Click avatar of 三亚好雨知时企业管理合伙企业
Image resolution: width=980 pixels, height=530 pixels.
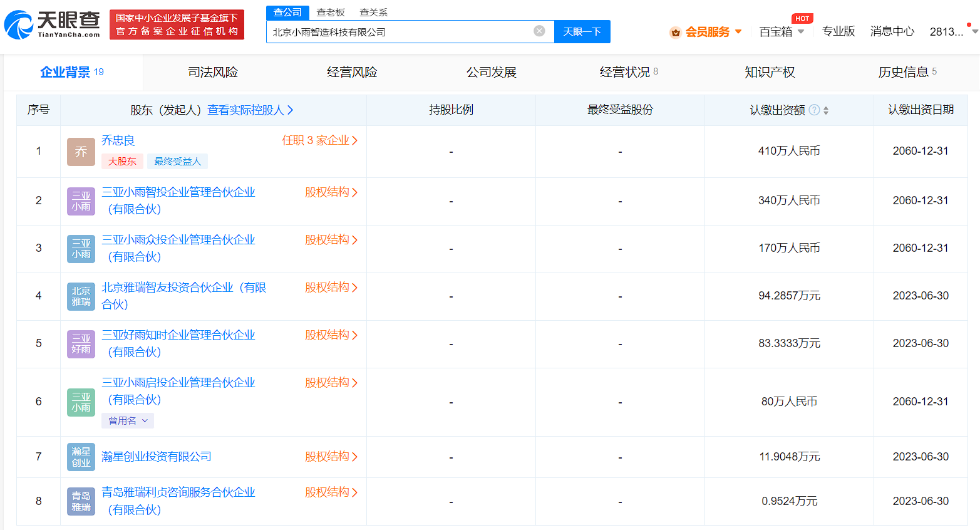[x=81, y=344]
